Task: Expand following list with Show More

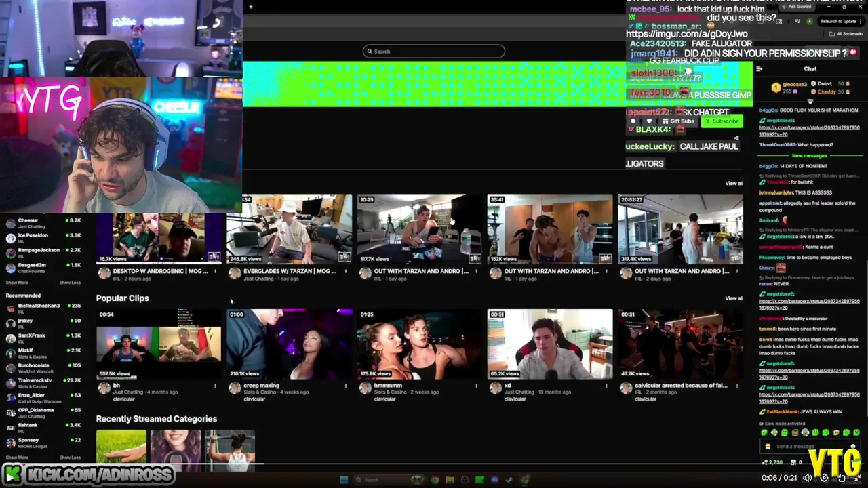Action: [x=17, y=283]
